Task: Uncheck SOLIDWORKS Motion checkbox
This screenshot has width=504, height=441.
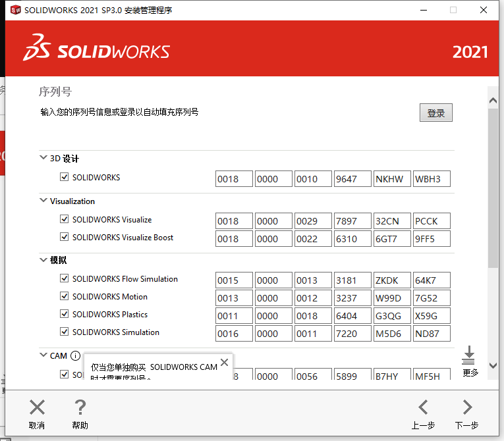Action: click(x=65, y=296)
